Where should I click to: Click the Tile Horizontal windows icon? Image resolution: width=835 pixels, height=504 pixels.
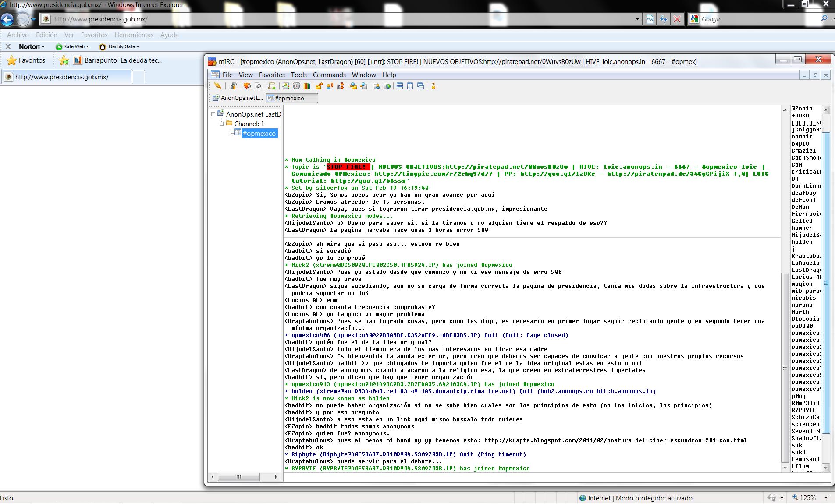[400, 86]
